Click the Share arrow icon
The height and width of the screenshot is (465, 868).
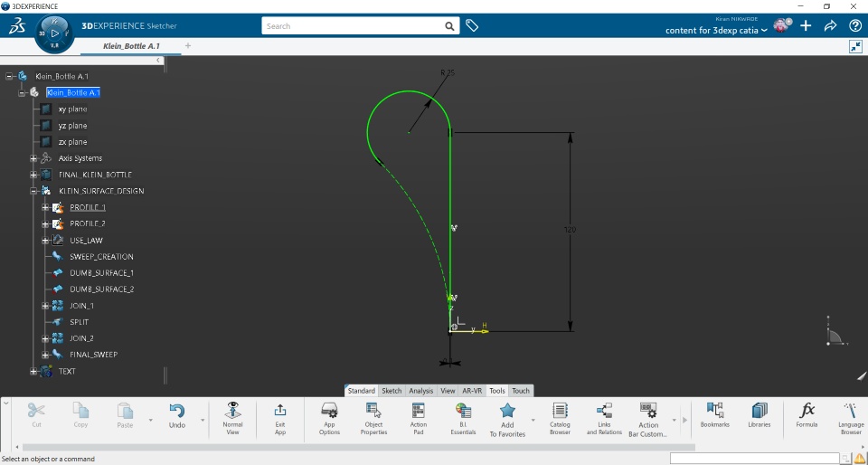pos(830,25)
